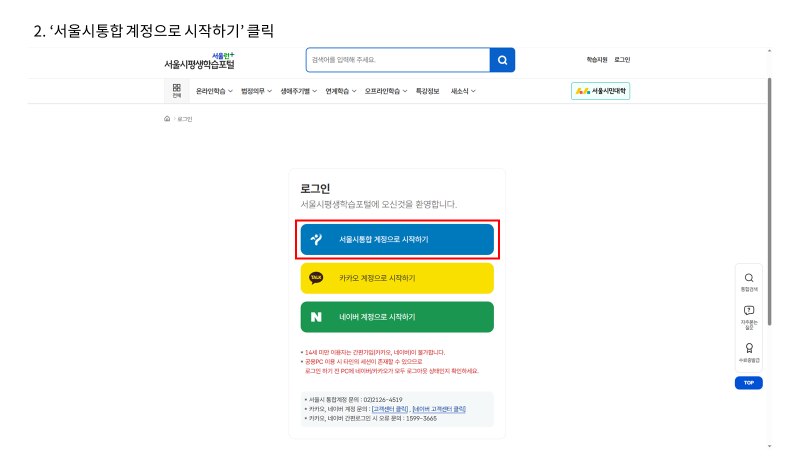
Task: Click the 로그인 breadcrumb text
Action: (185, 119)
